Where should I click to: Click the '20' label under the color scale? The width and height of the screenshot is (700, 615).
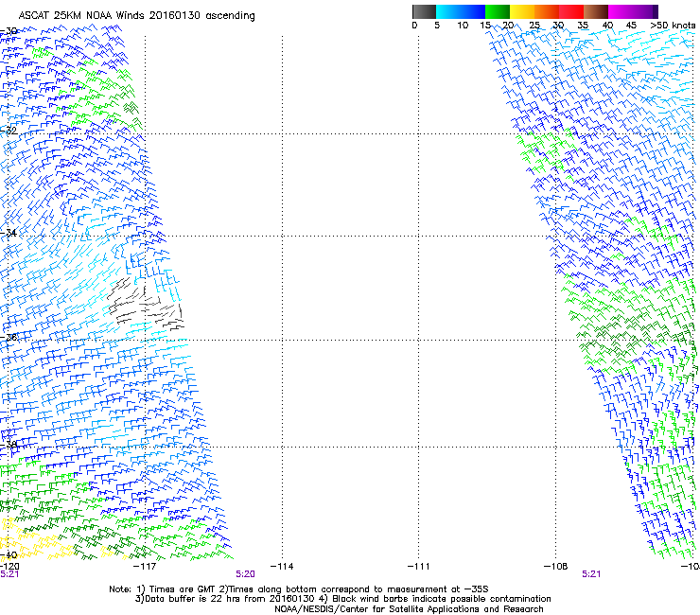coord(509,26)
